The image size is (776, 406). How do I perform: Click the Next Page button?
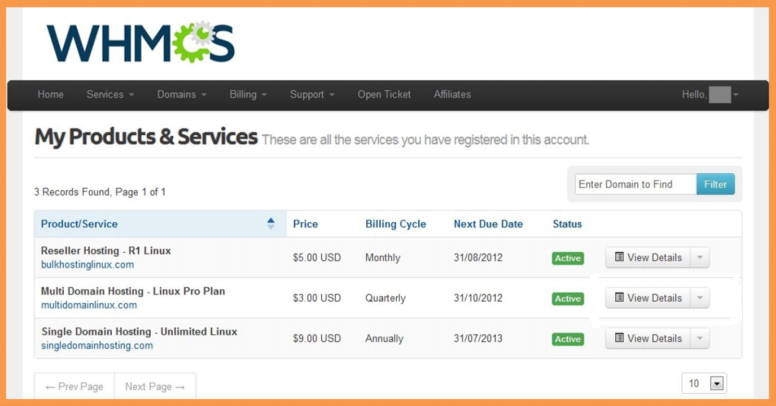[155, 386]
